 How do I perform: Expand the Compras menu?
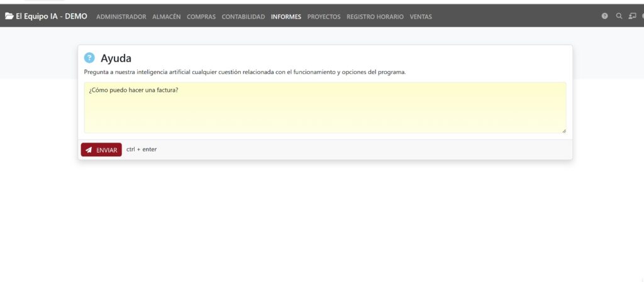(201, 17)
